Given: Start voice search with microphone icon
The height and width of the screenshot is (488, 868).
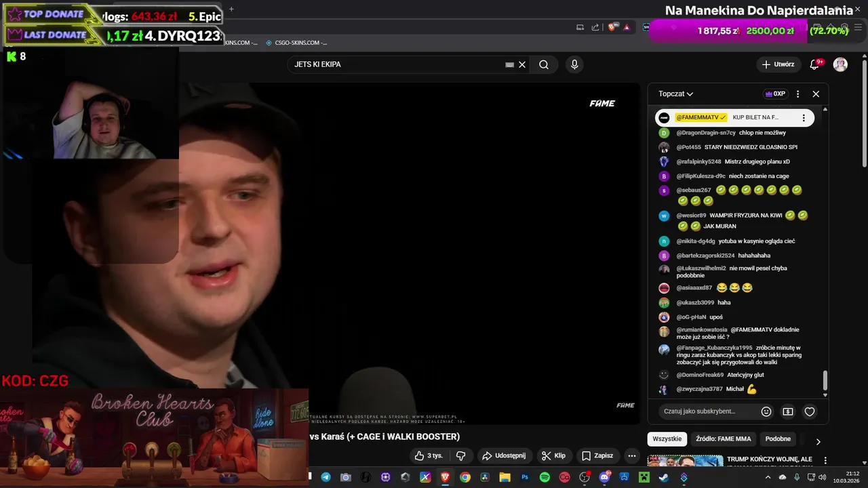Looking at the screenshot, I should 574,64.
